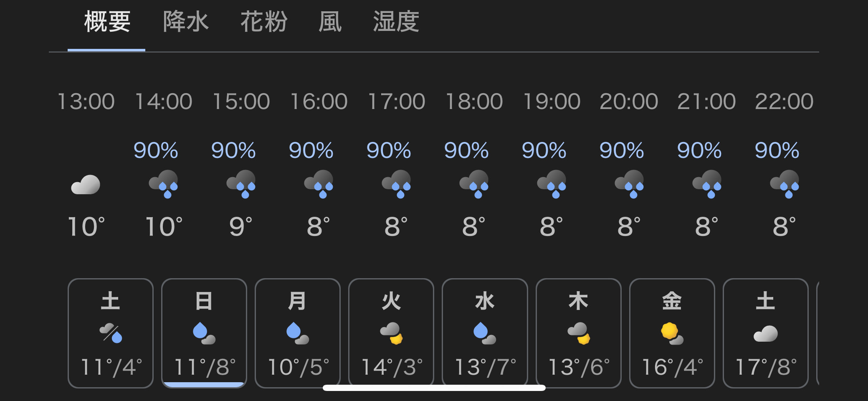Click the rain drop icon on 水 card
The height and width of the screenshot is (401, 868).
[x=484, y=333]
